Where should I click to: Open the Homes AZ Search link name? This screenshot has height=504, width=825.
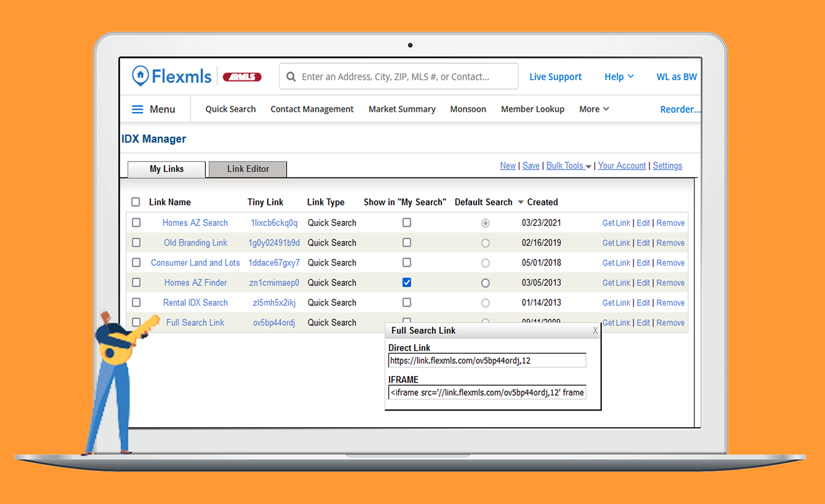tap(195, 223)
